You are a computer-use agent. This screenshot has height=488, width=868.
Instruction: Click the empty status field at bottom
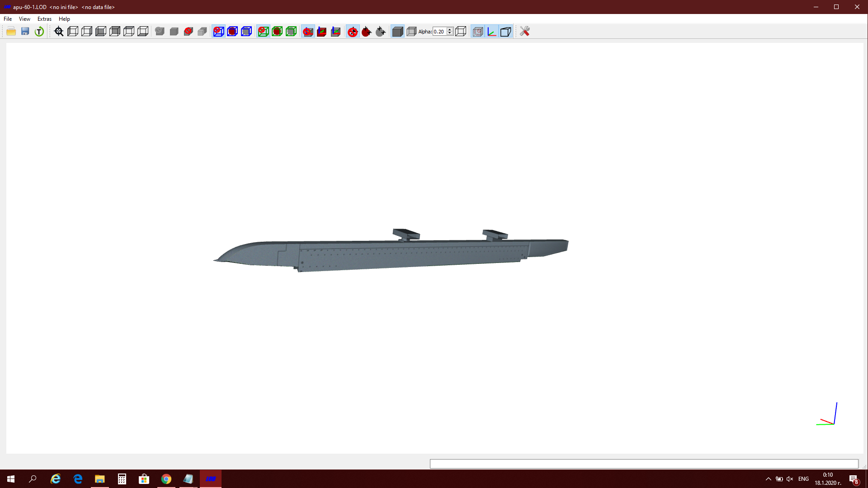pyautogui.click(x=644, y=464)
